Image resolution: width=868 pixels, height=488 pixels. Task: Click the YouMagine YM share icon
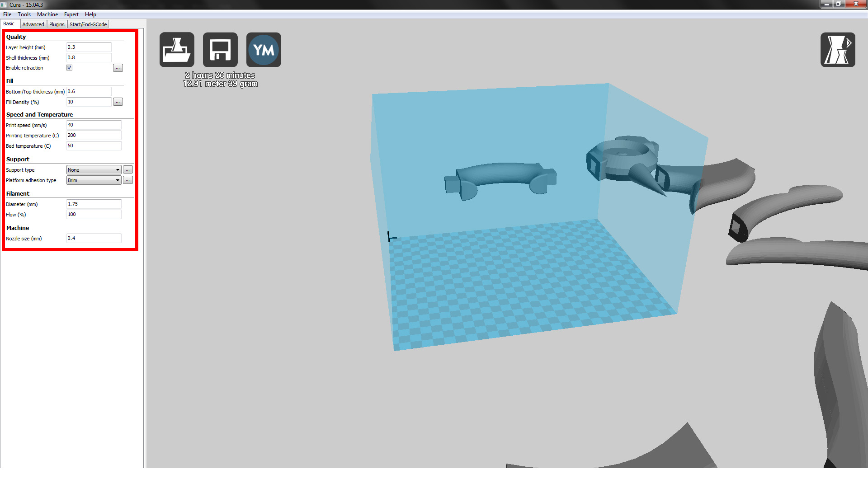(x=264, y=50)
